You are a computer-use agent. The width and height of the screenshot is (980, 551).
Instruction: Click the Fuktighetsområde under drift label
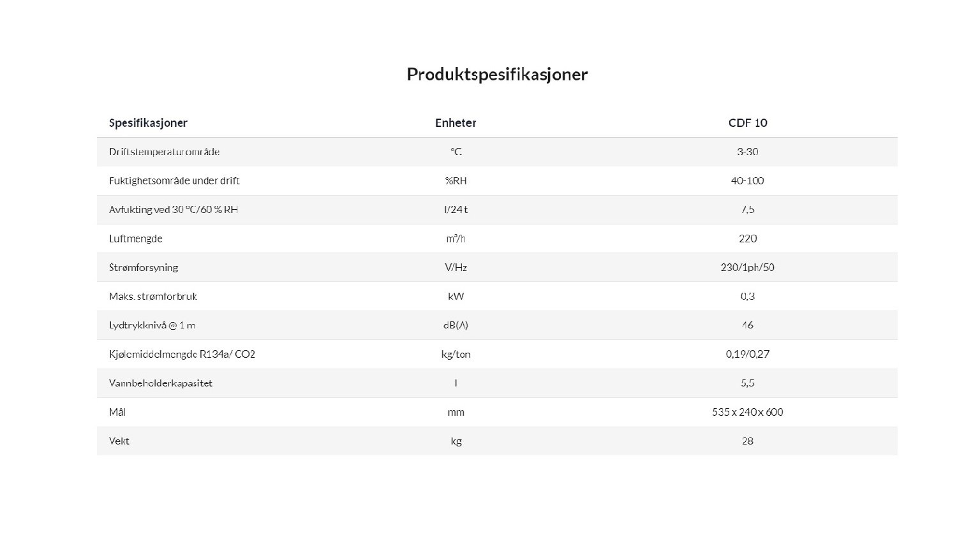174,180
